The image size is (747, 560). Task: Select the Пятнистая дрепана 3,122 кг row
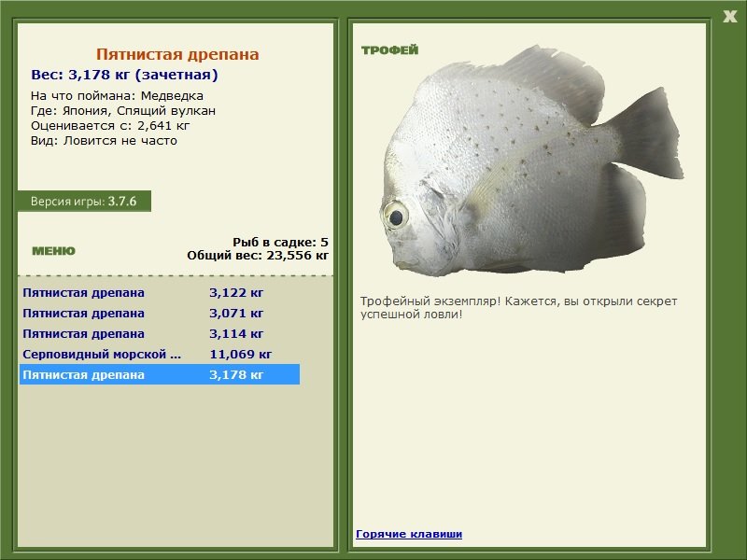coord(159,292)
